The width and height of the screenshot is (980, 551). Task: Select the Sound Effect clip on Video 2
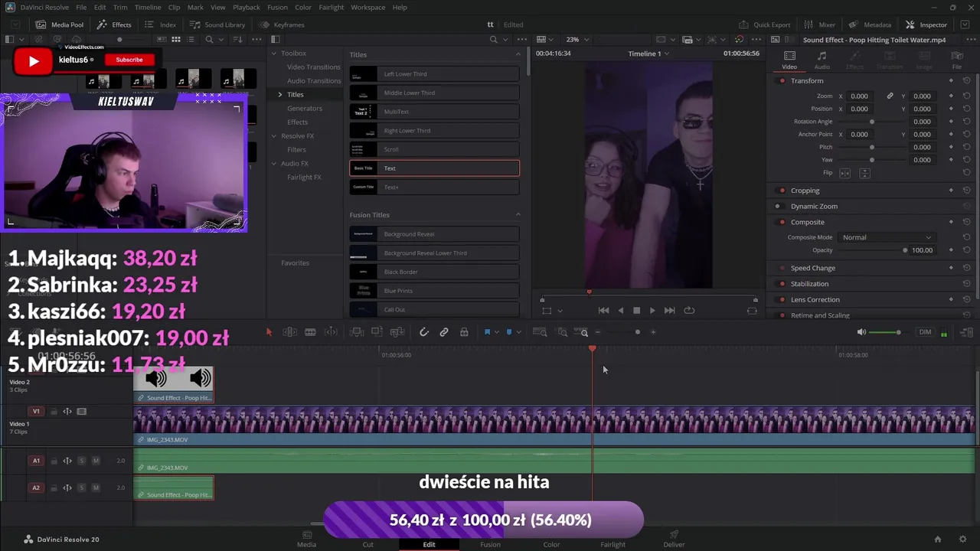(x=174, y=385)
